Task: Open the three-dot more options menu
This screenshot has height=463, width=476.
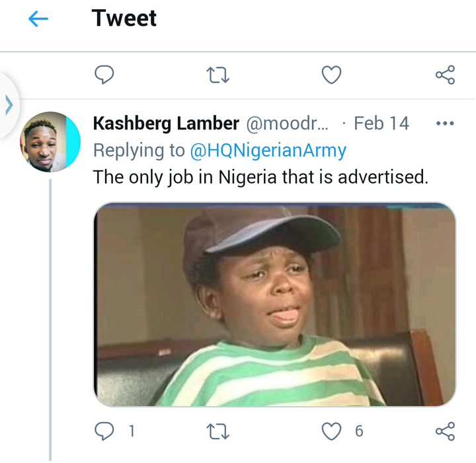Action: tap(445, 124)
